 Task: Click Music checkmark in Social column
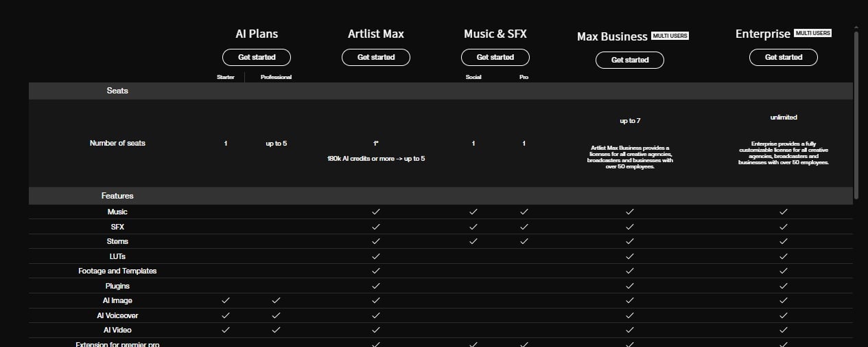coord(473,212)
